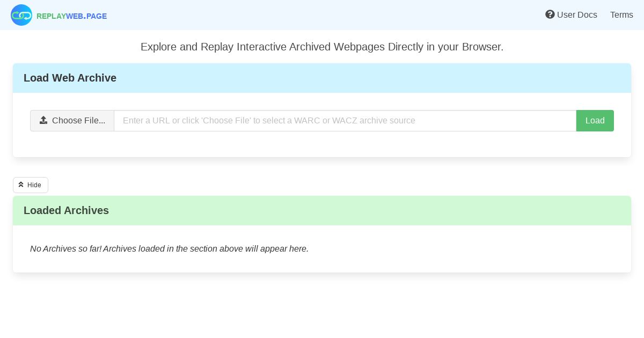Click the upload arrow icon in Choose File
The image size is (644, 338).
pos(43,120)
